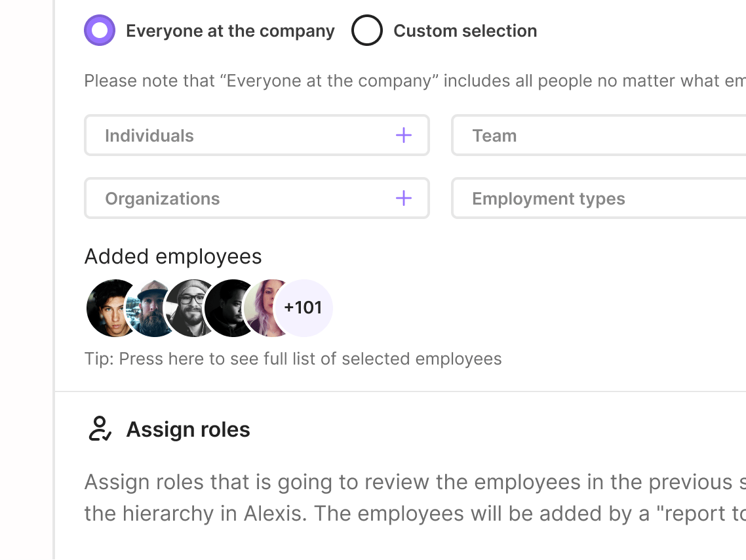Click the plus icon in Organizations field
Screen dimensions: 746x560
404,199
